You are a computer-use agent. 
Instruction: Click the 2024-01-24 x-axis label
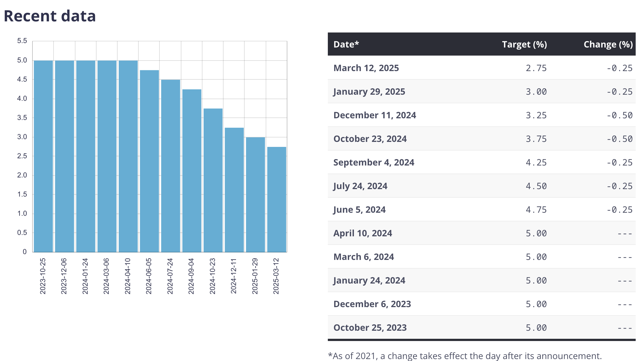click(85, 276)
